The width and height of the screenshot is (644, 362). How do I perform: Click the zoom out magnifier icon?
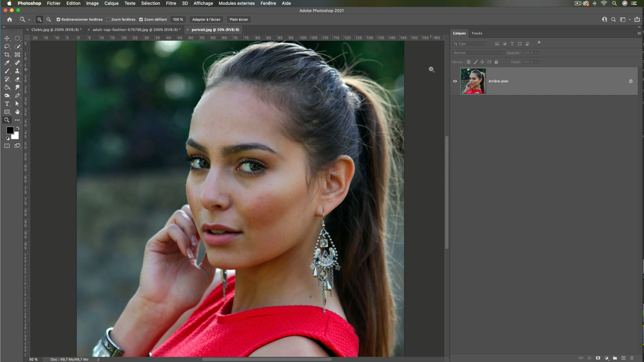click(x=49, y=19)
